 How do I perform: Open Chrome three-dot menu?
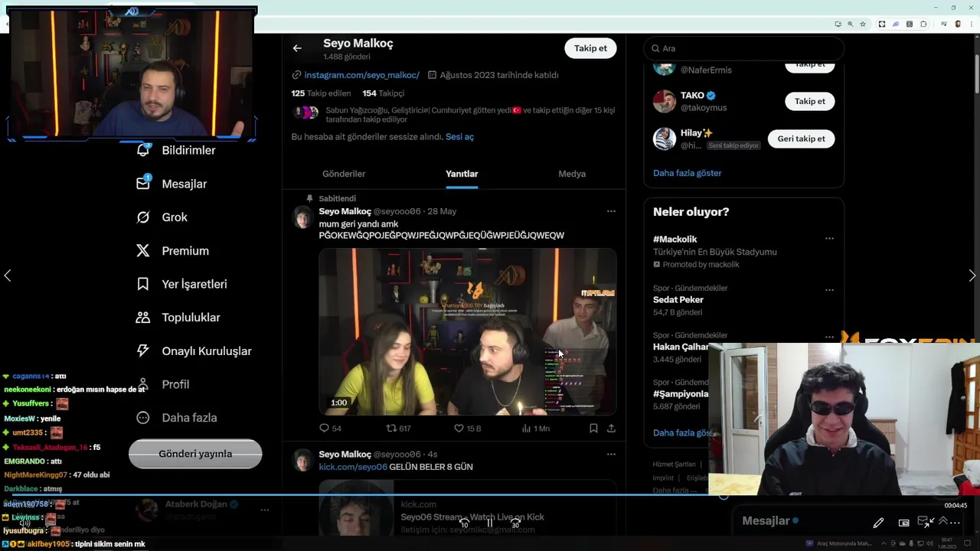pyautogui.click(x=972, y=24)
